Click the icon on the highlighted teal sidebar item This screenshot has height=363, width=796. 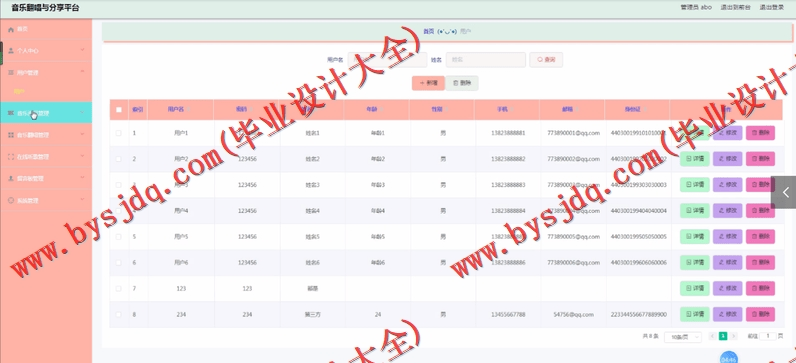point(11,113)
